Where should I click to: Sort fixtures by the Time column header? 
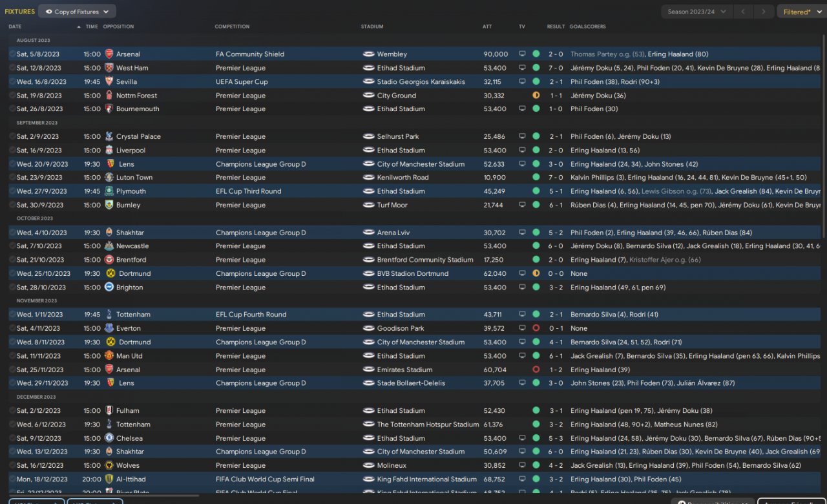click(92, 26)
